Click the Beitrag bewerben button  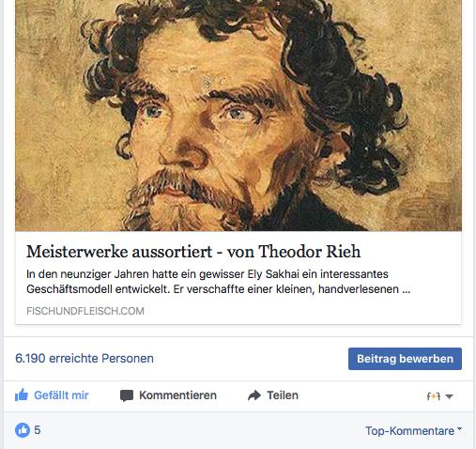coord(405,359)
